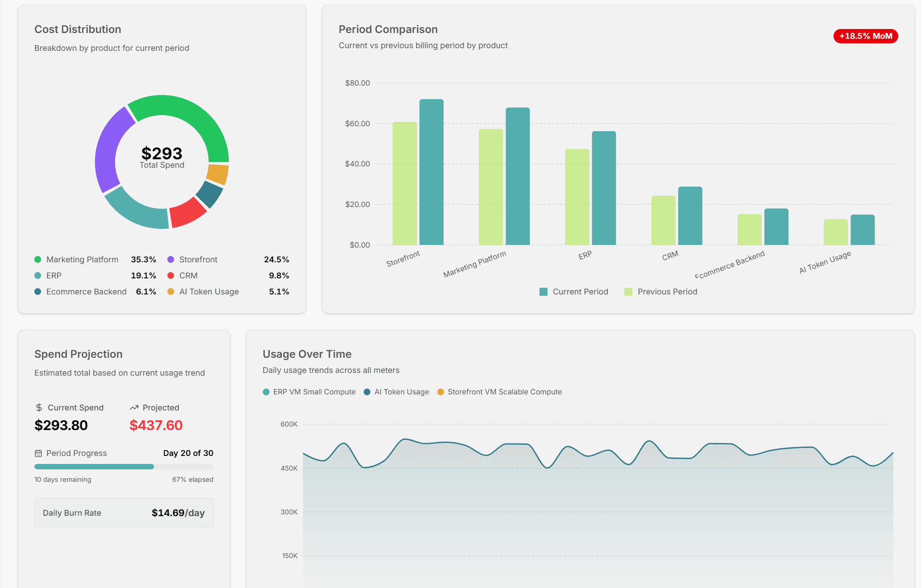This screenshot has width=921, height=588.
Task: Click the Marketing Platform previous period bar
Action: [x=491, y=187]
